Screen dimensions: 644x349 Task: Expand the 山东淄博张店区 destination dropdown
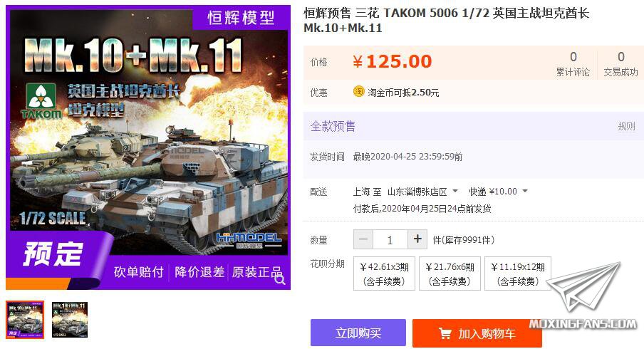coord(422,192)
